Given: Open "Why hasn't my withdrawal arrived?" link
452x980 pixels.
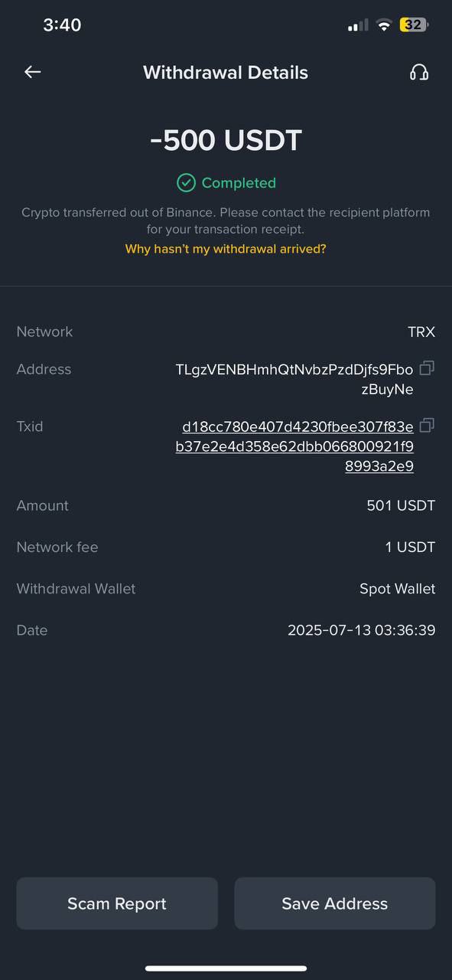Looking at the screenshot, I should coord(226,249).
